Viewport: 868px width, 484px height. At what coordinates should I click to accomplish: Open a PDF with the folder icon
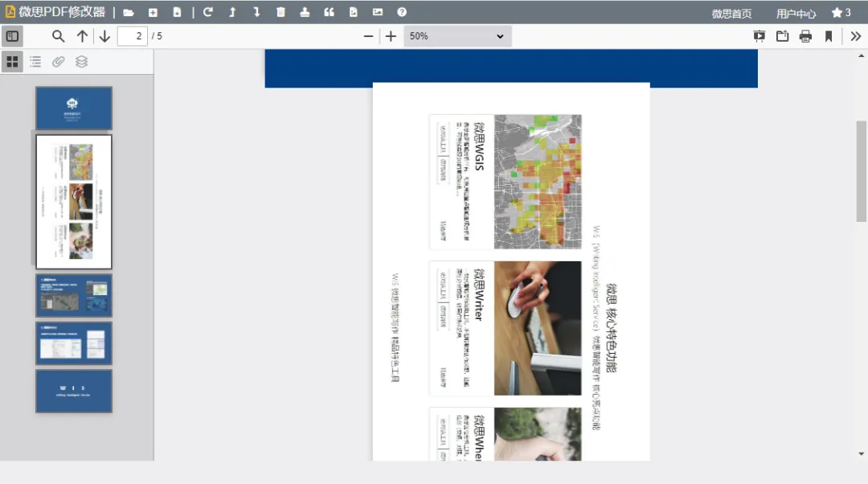click(x=129, y=12)
